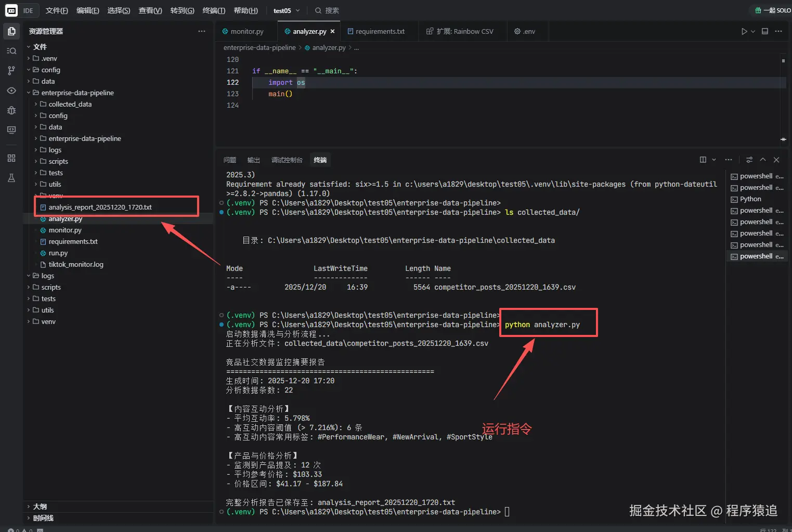Run the Python file with play button
The height and width of the screenshot is (532, 792).
[744, 31]
